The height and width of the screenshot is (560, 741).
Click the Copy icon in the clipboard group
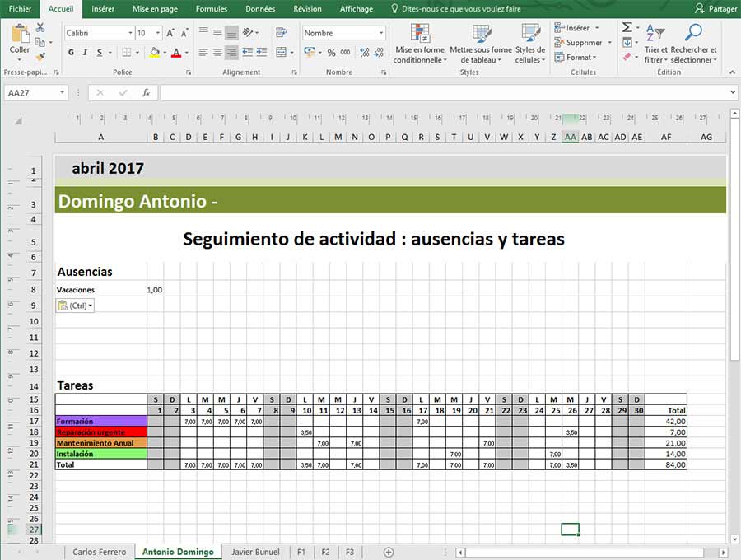point(40,43)
